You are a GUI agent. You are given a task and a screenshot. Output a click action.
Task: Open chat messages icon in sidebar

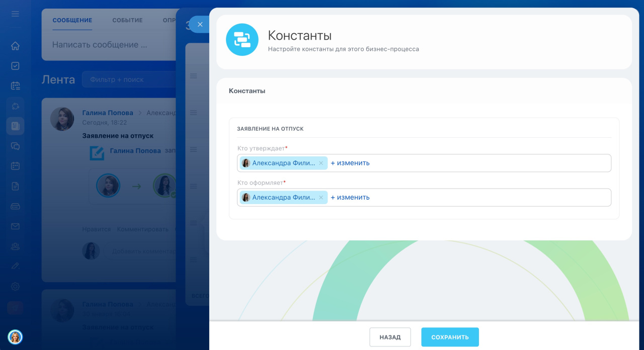15,146
